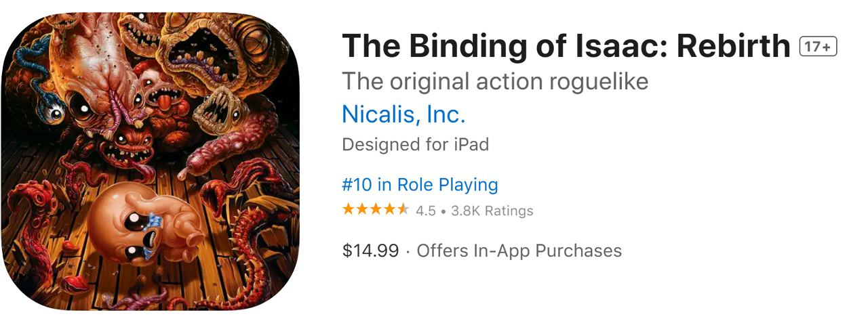The height and width of the screenshot is (323, 868).
Task: Click the first orange rating star
Action: 349,210
